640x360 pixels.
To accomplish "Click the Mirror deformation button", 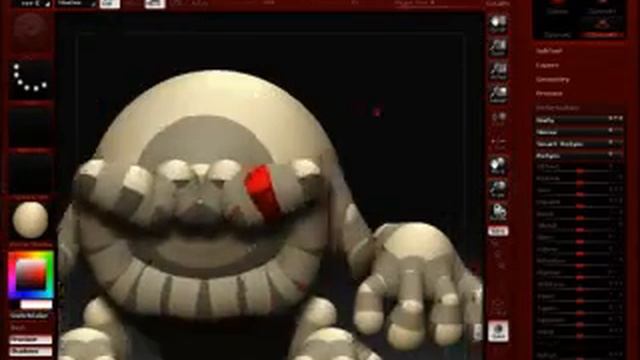I will click(572, 132).
